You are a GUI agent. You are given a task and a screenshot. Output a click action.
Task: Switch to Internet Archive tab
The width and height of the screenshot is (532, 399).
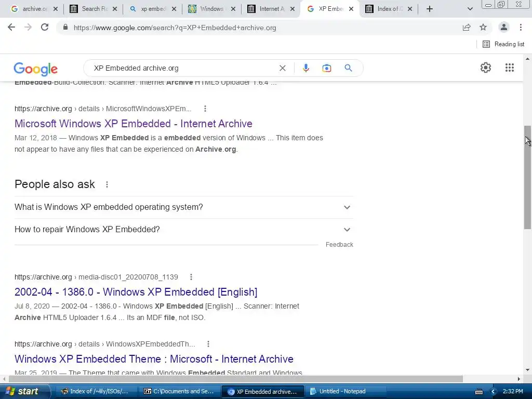pyautogui.click(x=267, y=9)
